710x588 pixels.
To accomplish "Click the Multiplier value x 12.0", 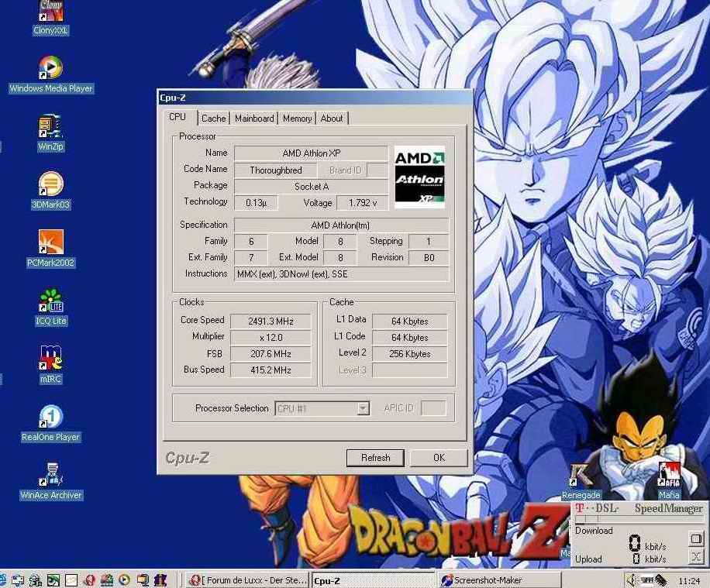I will click(x=271, y=338).
